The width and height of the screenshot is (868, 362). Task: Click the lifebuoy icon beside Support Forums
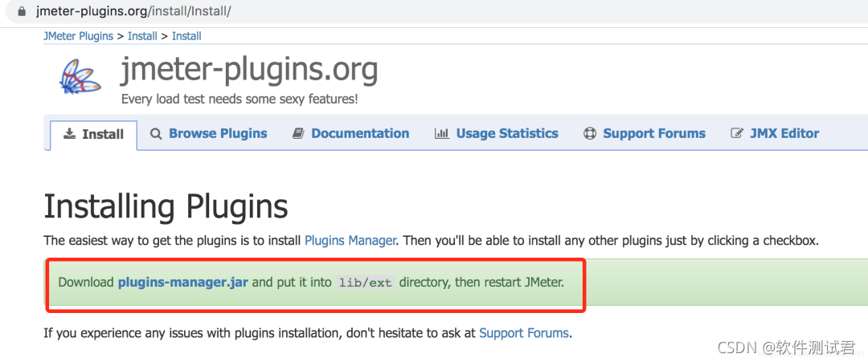[x=590, y=134]
